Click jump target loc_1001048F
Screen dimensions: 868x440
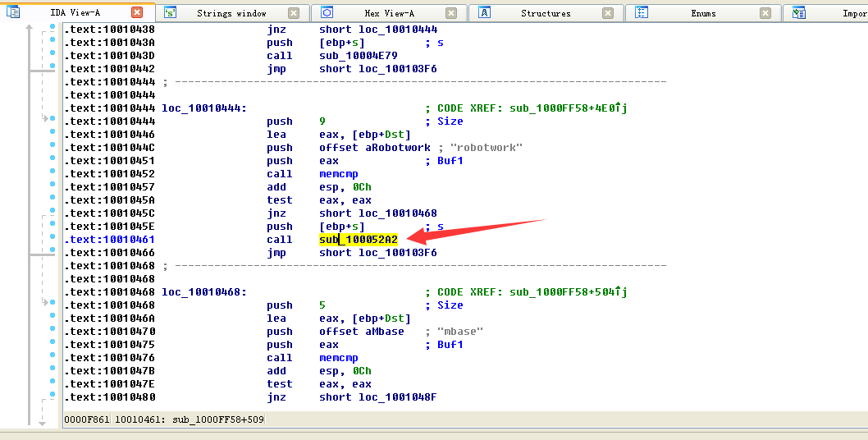click(397, 397)
